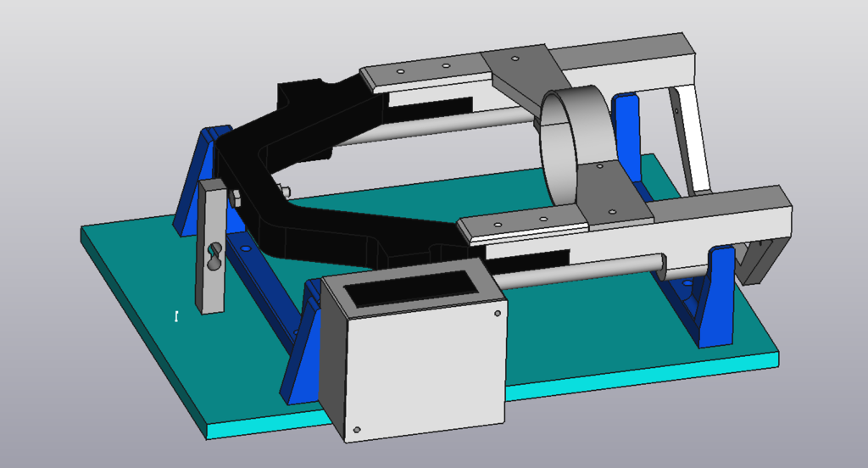
Task: Pick the screw hole at box's bottom-left corner
Action: point(357,430)
